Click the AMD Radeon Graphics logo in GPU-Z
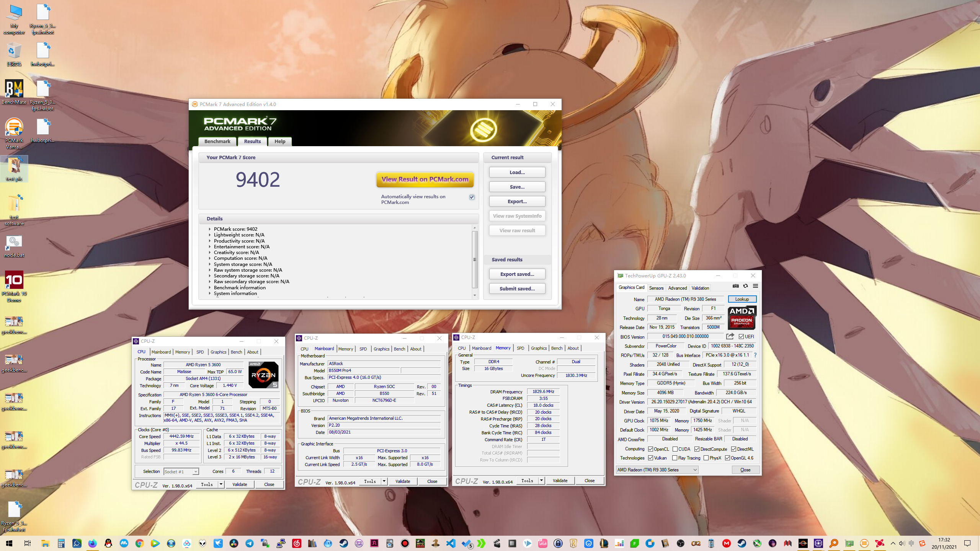Viewport: 980px width, 551px height. [742, 318]
